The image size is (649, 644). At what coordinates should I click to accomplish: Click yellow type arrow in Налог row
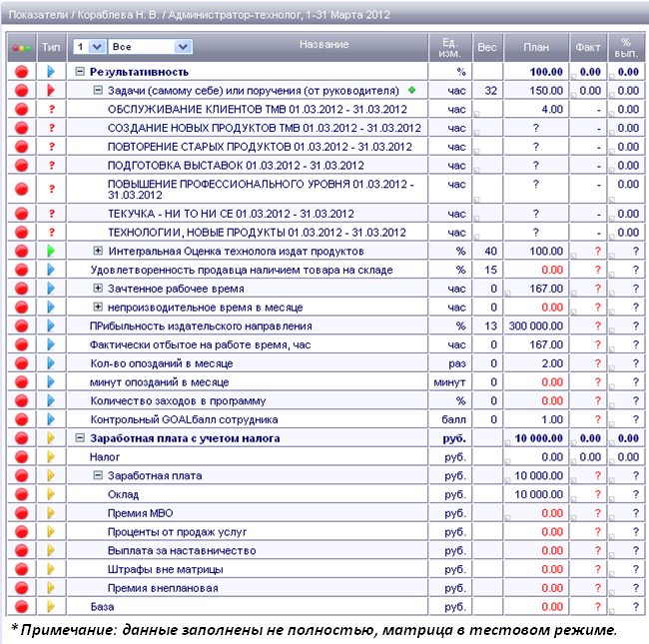(x=51, y=457)
